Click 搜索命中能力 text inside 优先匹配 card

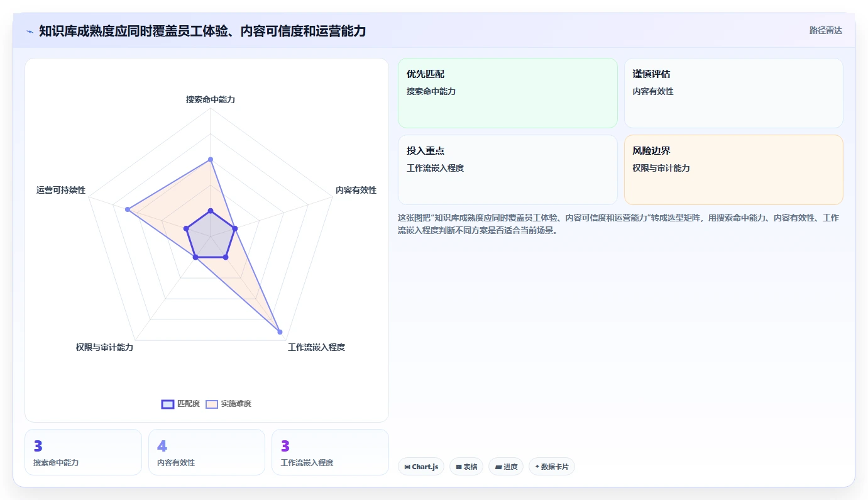pos(431,91)
